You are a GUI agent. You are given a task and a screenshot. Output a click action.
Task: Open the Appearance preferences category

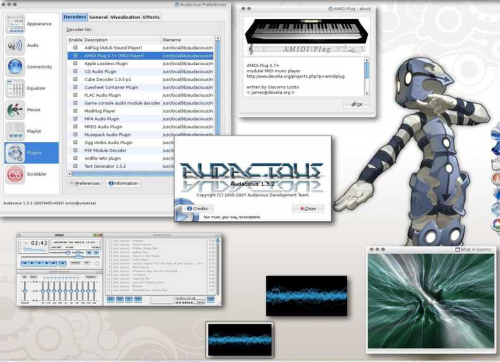[31, 24]
